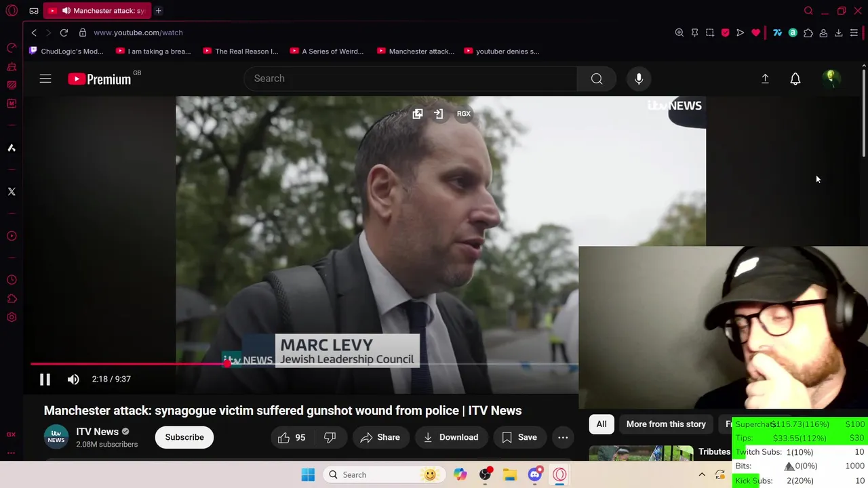Click the detach-video arrow overlay icon
The image size is (868, 488).
point(439,114)
